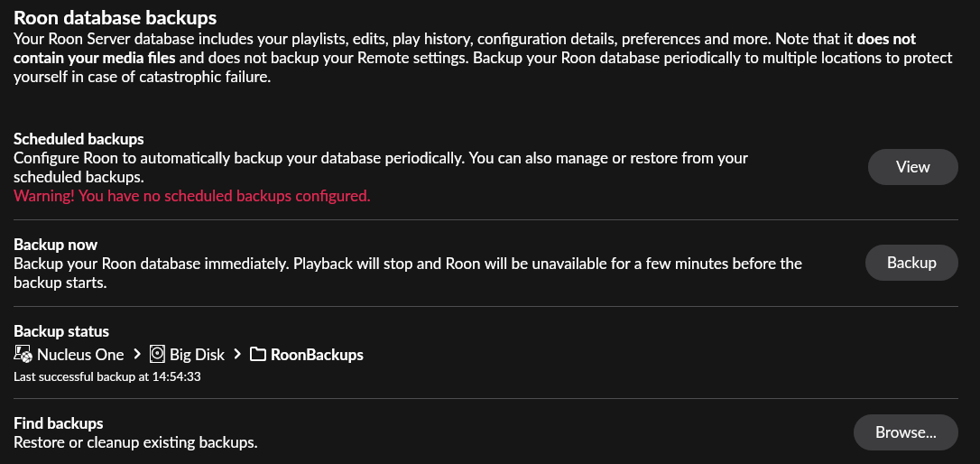This screenshot has height=464, width=980.
Task: Click the Scheduled backups section title
Action: point(79,139)
